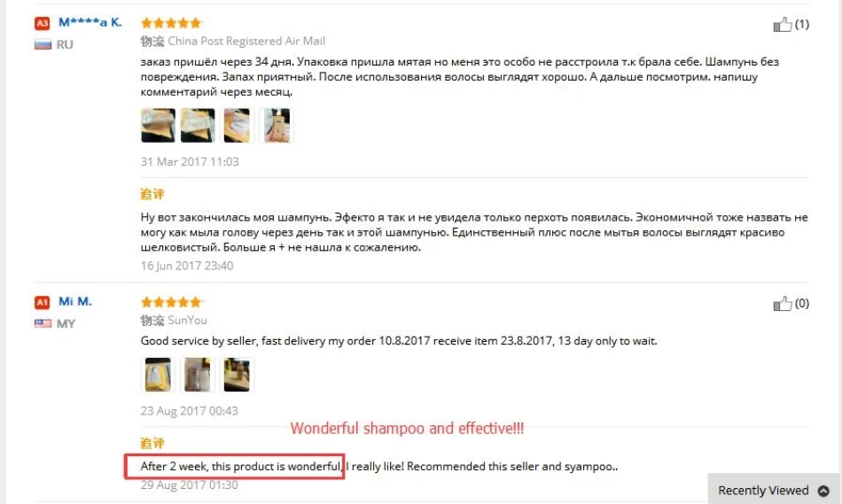Open third photo in Russian review

(x=237, y=125)
